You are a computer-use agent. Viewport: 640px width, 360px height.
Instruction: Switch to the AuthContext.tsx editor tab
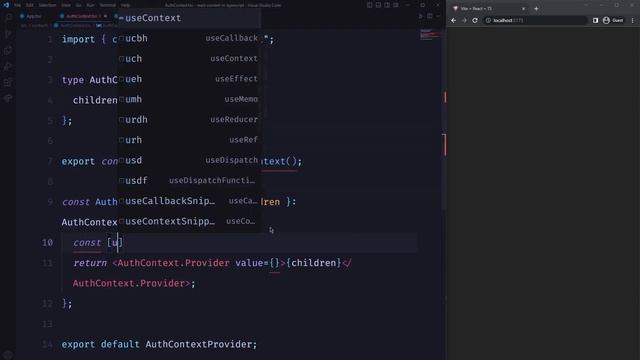pos(82,16)
